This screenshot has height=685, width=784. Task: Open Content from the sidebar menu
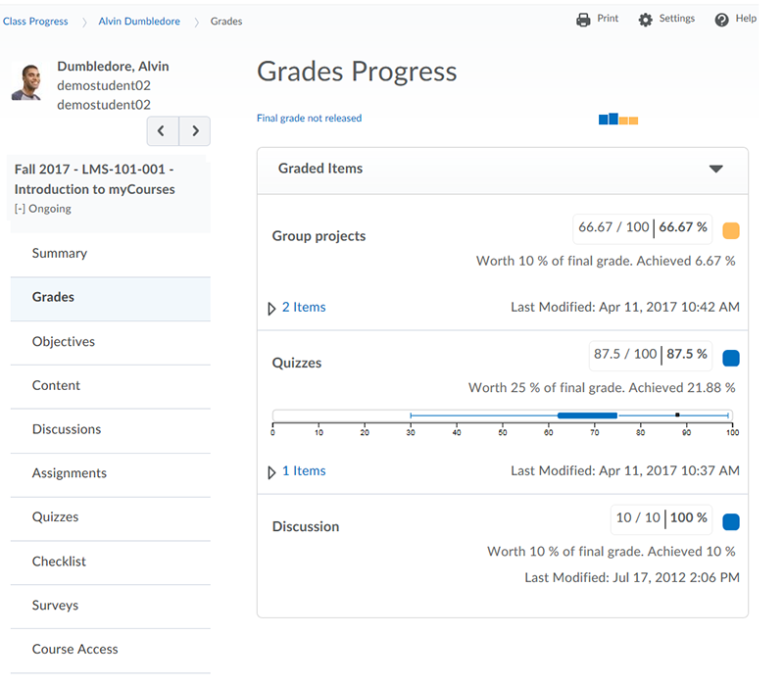coord(56,385)
